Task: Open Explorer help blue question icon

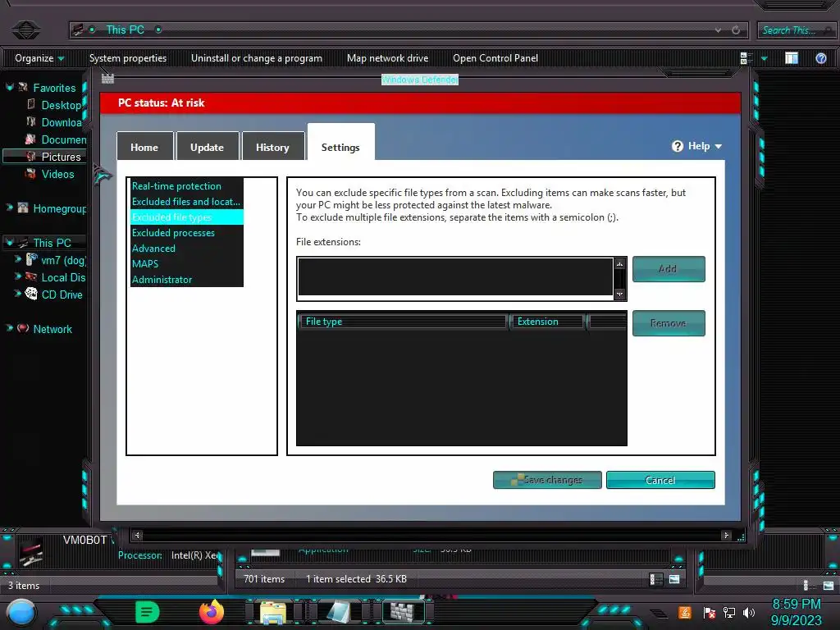Action: pyautogui.click(x=820, y=58)
